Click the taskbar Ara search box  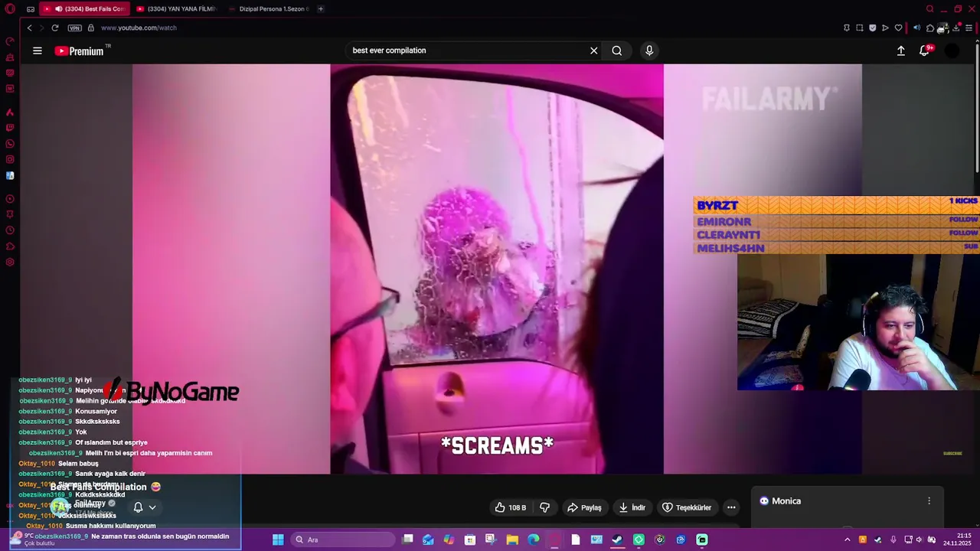(341, 540)
